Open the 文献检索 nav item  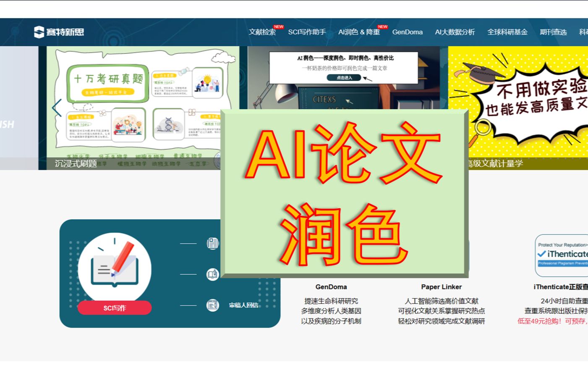pos(262,32)
